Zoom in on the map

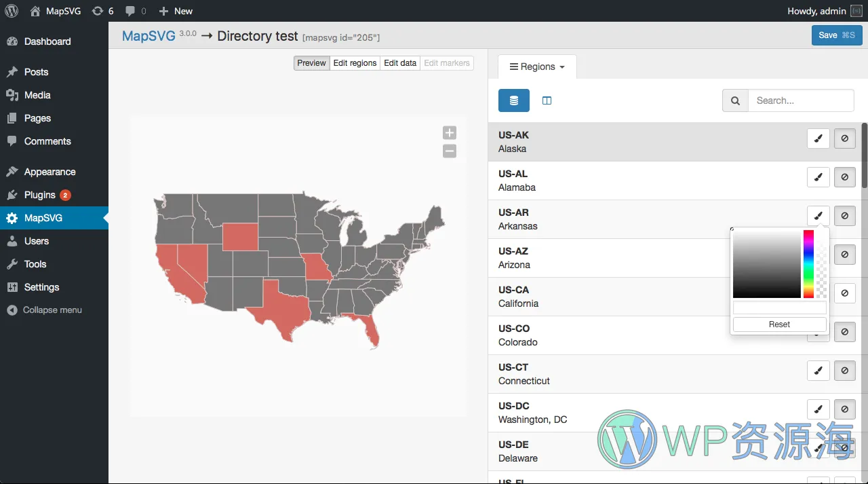point(450,133)
